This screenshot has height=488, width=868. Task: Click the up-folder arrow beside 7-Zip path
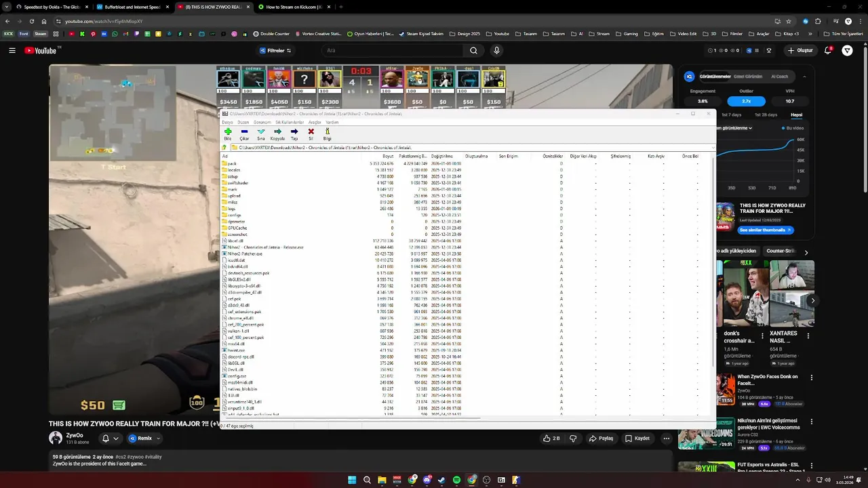224,147
